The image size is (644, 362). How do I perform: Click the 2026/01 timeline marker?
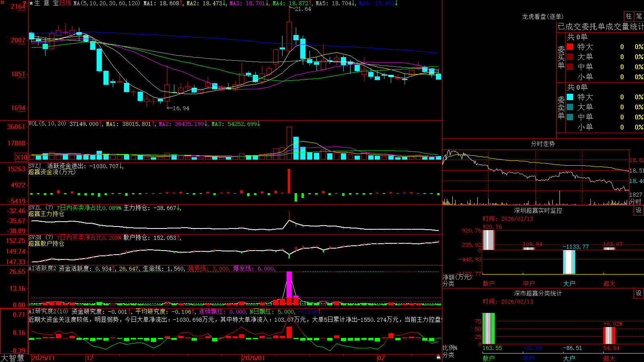[x=254, y=358]
